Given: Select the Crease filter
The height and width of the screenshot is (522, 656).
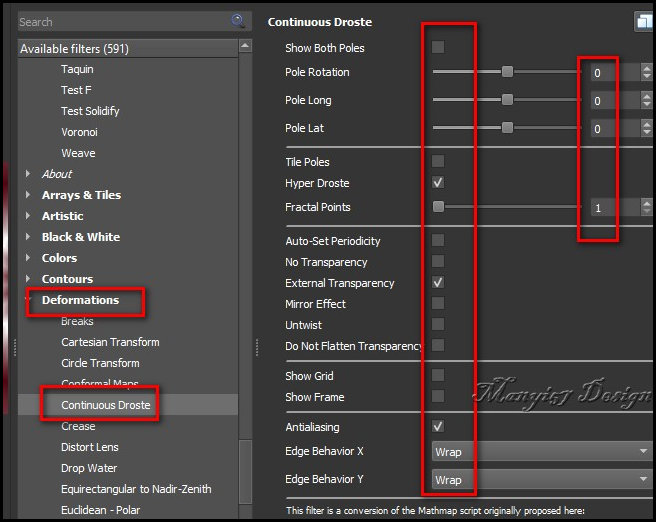Looking at the screenshot, I should [78, 426].
